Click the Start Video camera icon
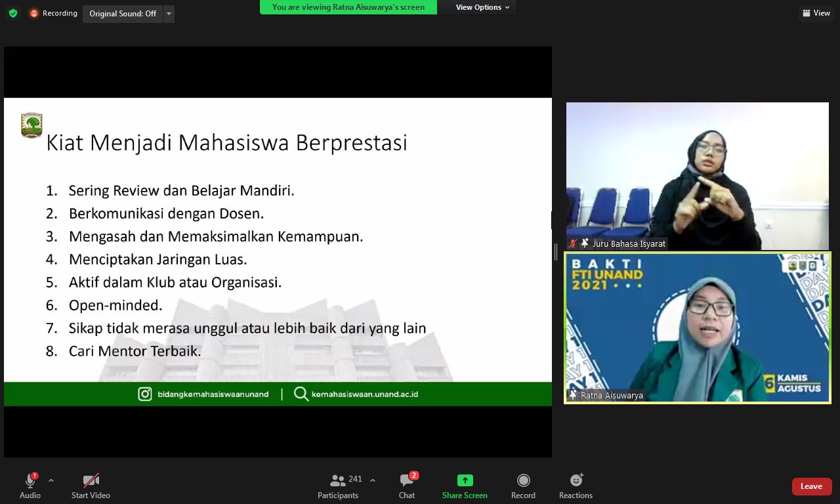 [91, 481]
